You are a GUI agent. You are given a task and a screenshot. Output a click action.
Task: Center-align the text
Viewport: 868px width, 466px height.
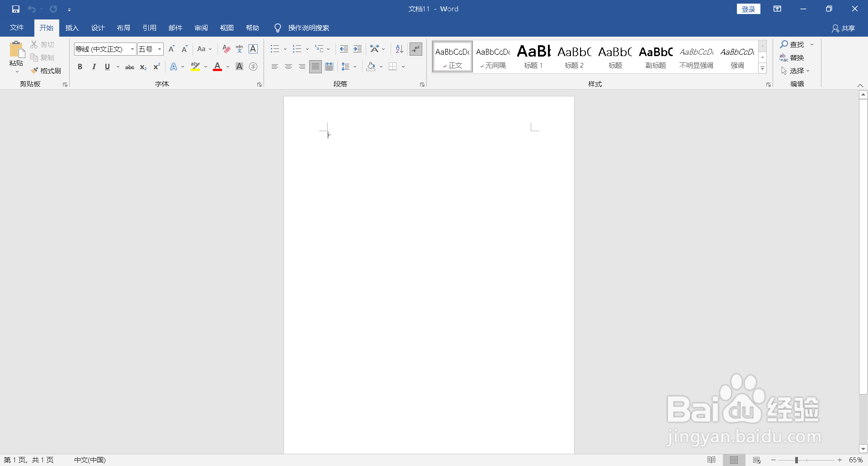tap(288, 67)
